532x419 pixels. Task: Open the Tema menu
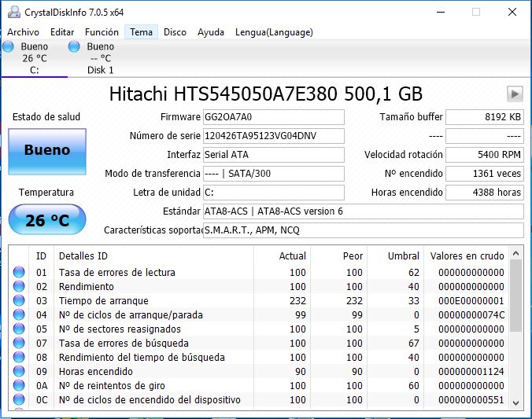tap(142, 32)
